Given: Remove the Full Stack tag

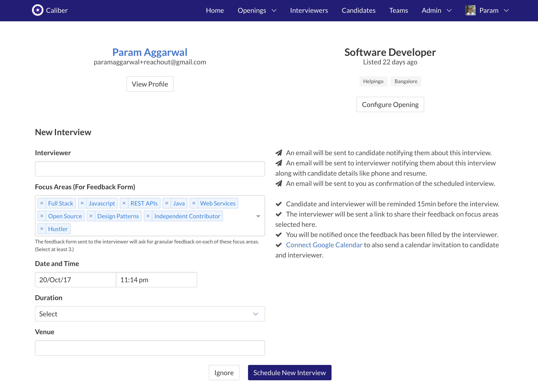Looking at the screenshot, I should (42, 203).
